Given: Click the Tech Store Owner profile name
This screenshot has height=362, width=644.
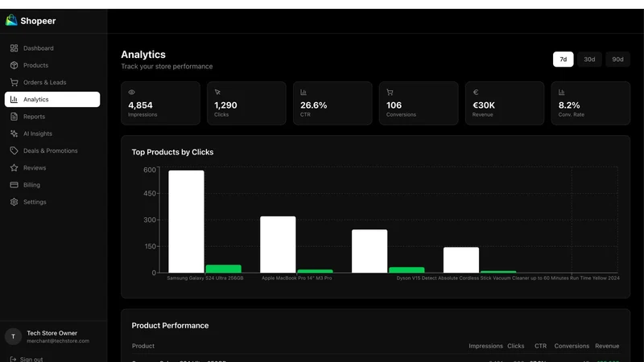Looking at the screenshot, I should [x=52, y=333].
